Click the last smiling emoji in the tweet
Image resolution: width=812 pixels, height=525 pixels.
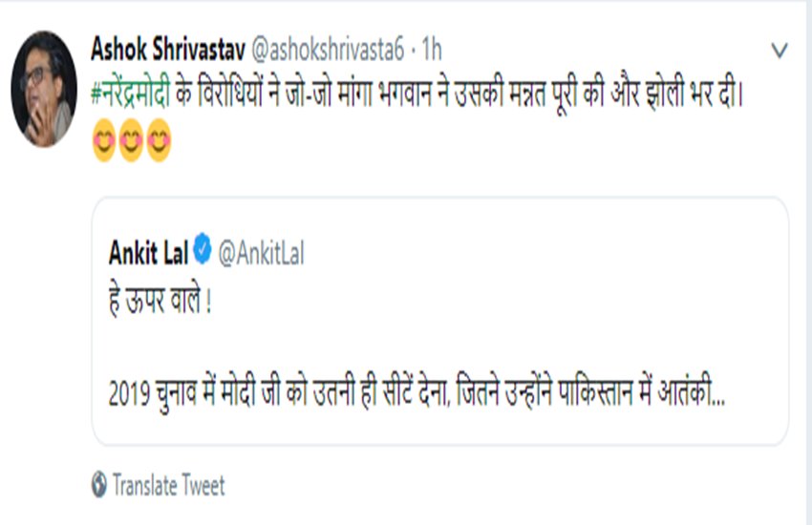(x=158, y=143)
